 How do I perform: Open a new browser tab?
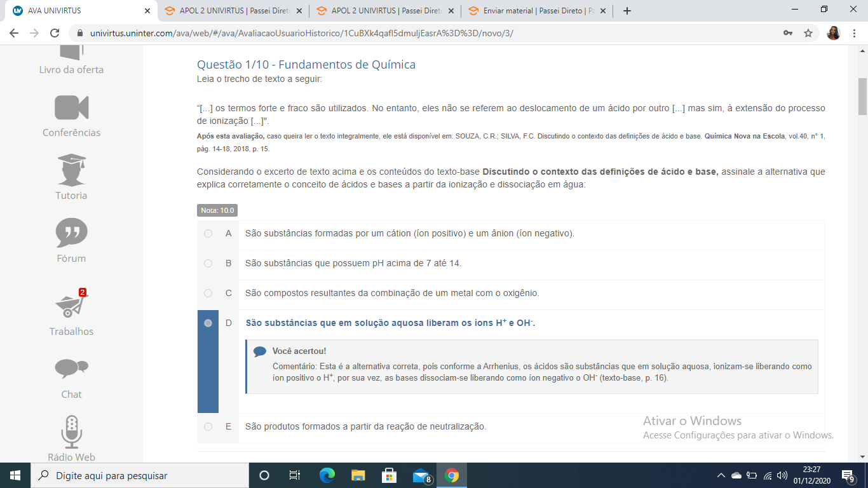point(627,11)
